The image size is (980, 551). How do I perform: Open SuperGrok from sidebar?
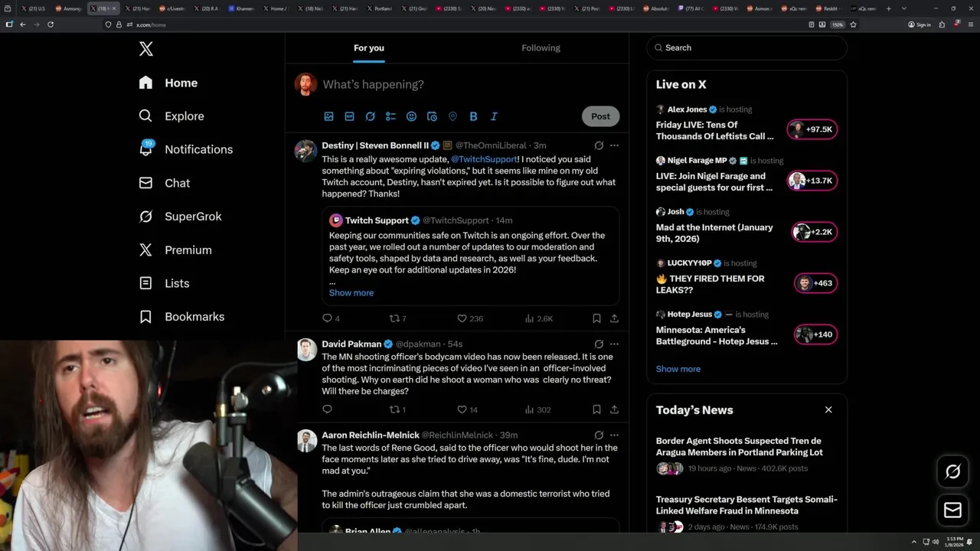pos(180,217)
